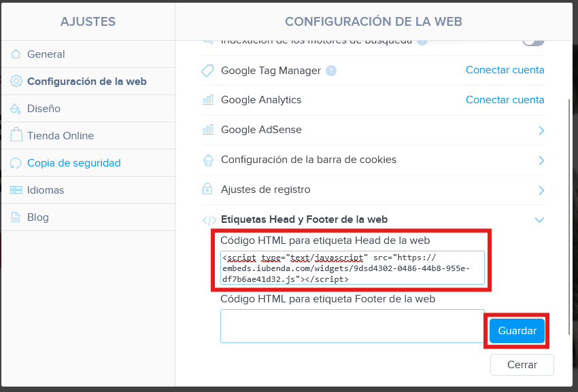
Task: Switch to the Idiomas section
Action: click(88, 190)
